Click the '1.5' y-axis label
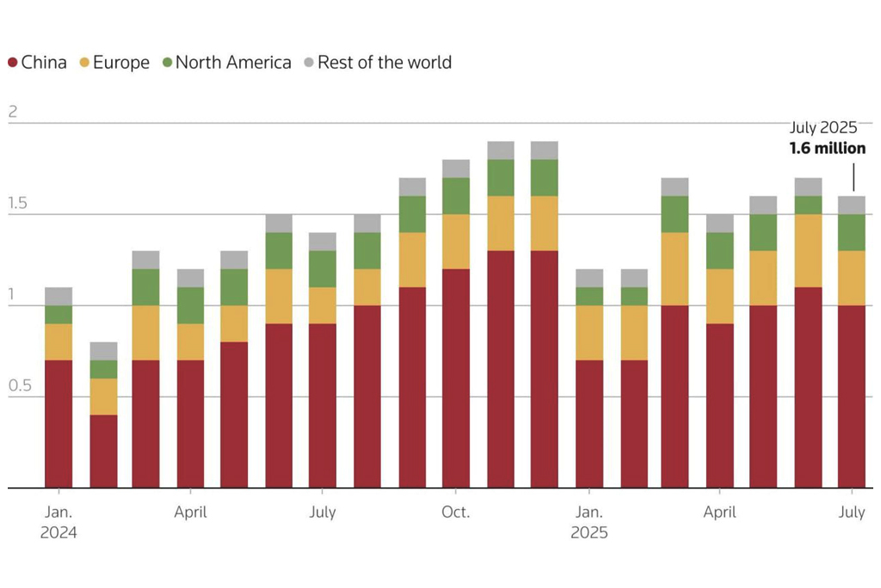Image resolution: width=881 pixels, height=588 pixels. (17, 203)
